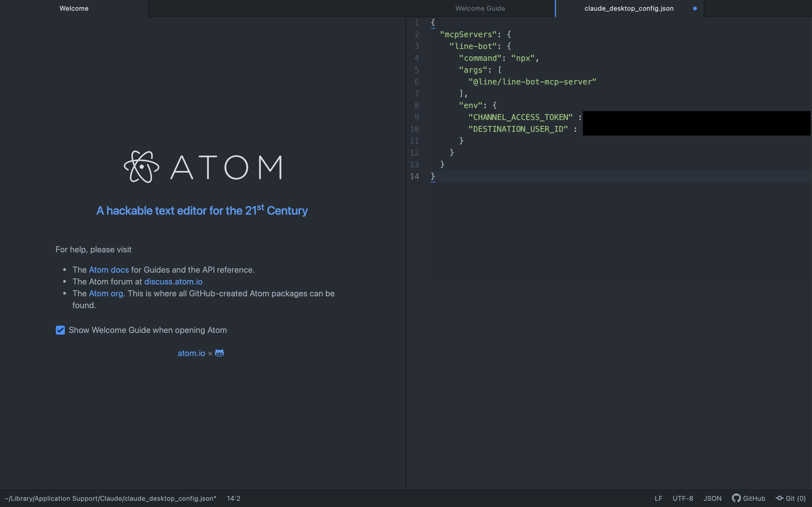Visit the atom.io footer link
The width and height of the screenshot is (812, 507).
point(191,353)
